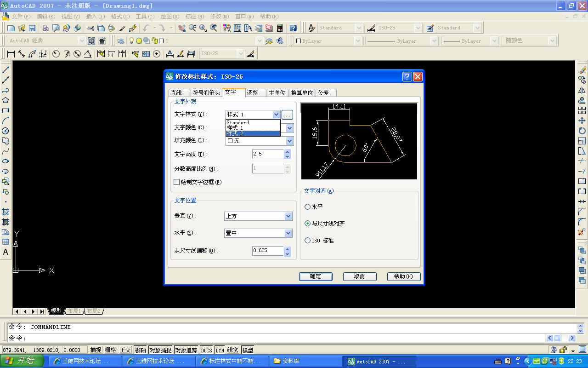Open the 文字颜色 dropdown arrow
The image size is (588, 368).
click(289, 128)
